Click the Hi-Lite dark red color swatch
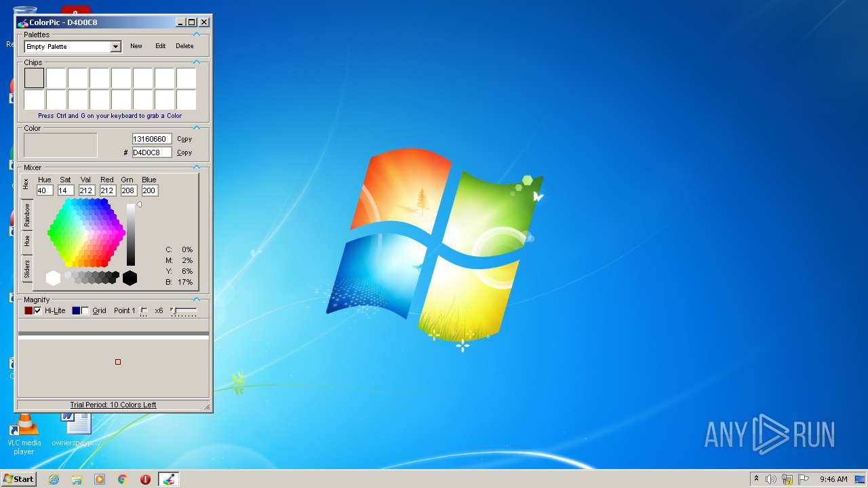This screenshot has width=868, height=488. pyautogui.click(x=28, y=310)
